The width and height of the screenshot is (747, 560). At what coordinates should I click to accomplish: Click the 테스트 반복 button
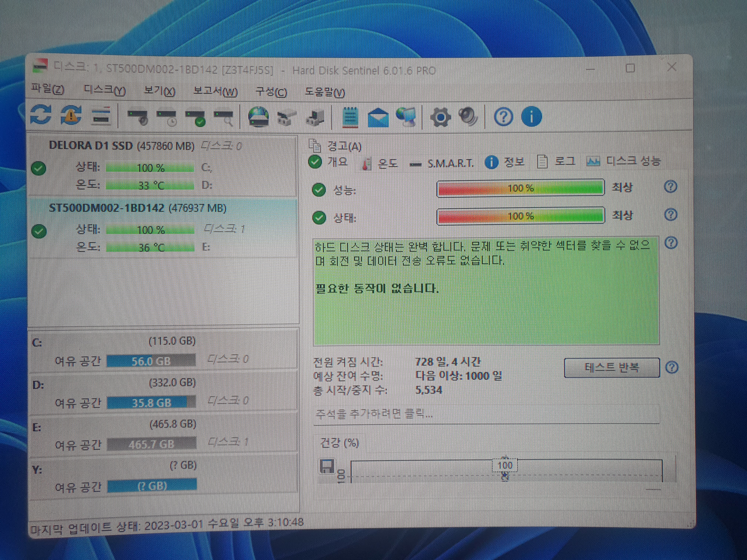click(x=612, y=367)
